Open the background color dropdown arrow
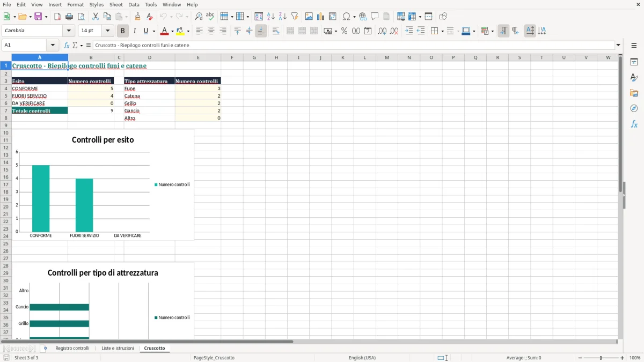 point(188,31)
